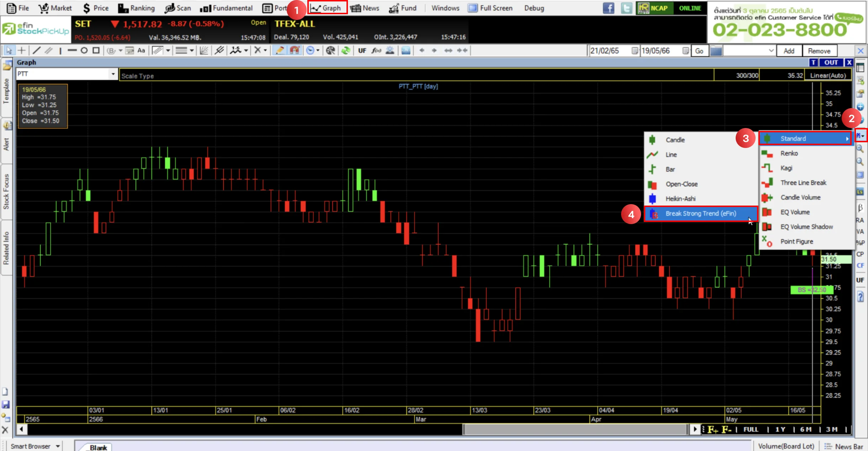Screen dimensions: 868x451
Task: Open the line pattern dropdown
Action: click(x=192, y=51)
